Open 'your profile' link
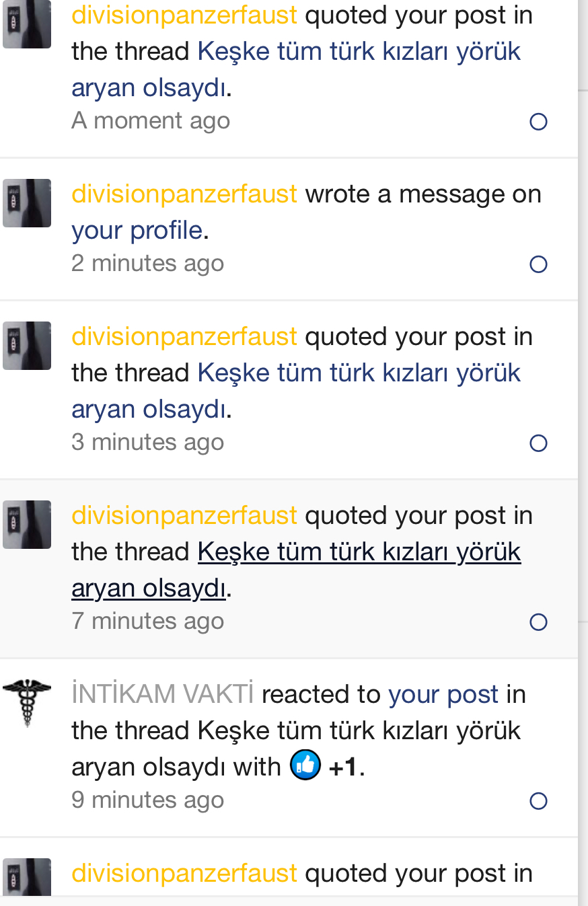 pyautogui.click(x=137, y=230)
